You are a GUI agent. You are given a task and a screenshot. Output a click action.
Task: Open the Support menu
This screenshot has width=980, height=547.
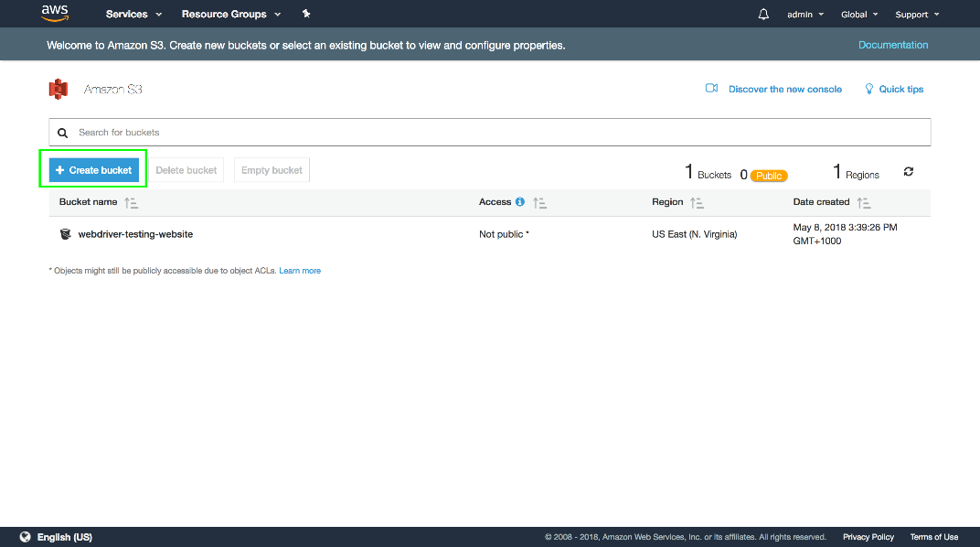click(916, 15)
